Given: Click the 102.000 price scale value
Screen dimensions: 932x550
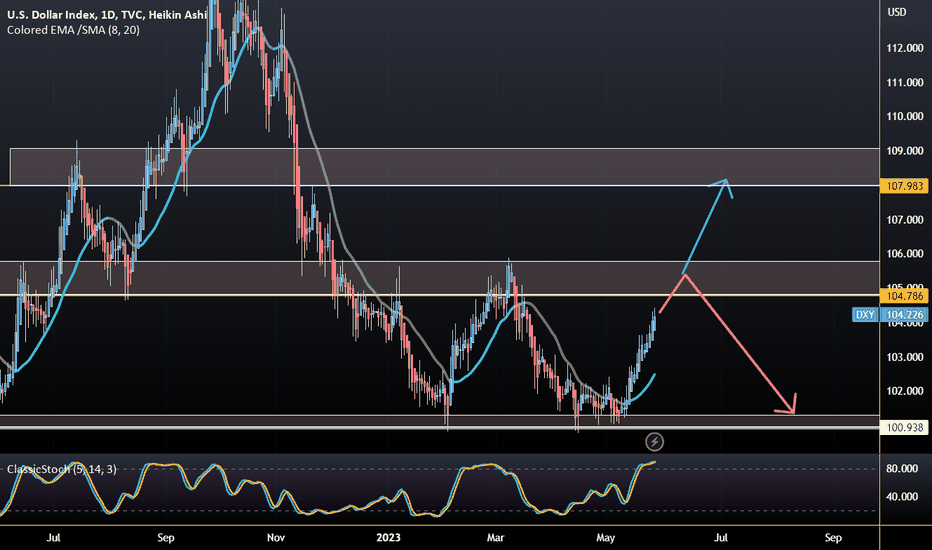Looking at the screenshot, I should tap(905, 391).
